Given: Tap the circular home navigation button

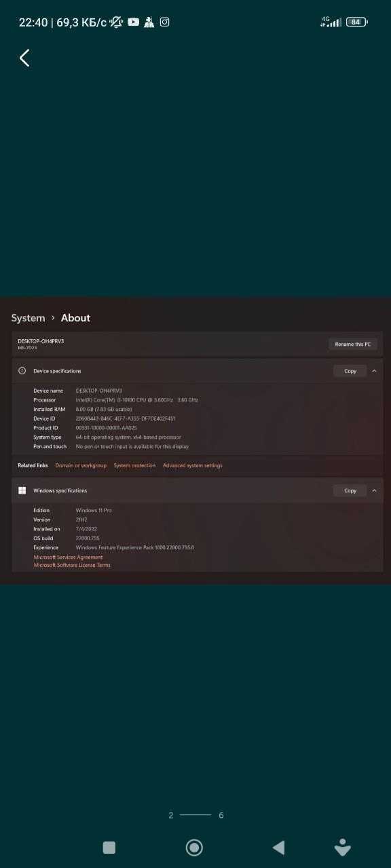Looking at the screenshot, I should click(194, 847).
